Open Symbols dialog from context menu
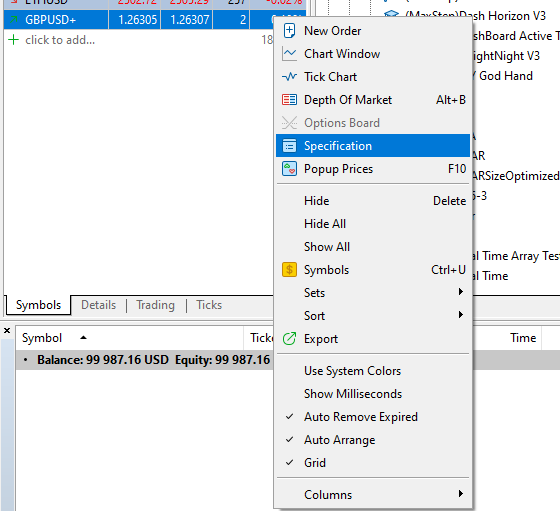Screen dimensions: 560x511 372,270
